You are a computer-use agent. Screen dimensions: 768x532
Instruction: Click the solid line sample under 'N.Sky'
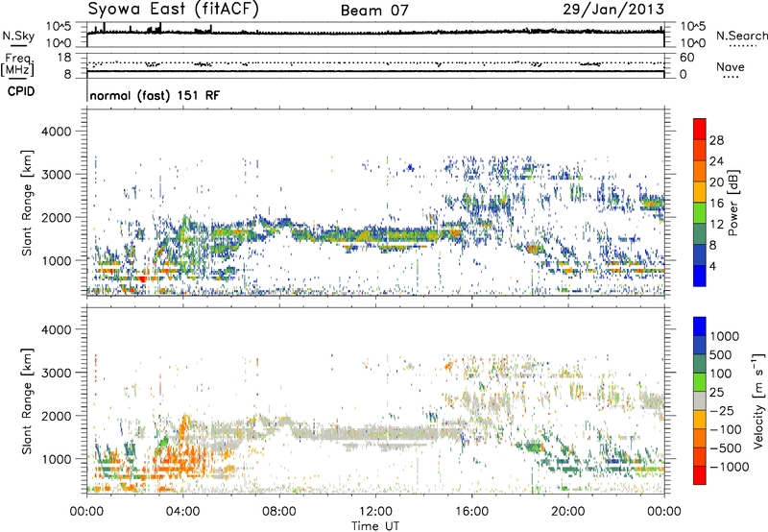tap(18, 45)
